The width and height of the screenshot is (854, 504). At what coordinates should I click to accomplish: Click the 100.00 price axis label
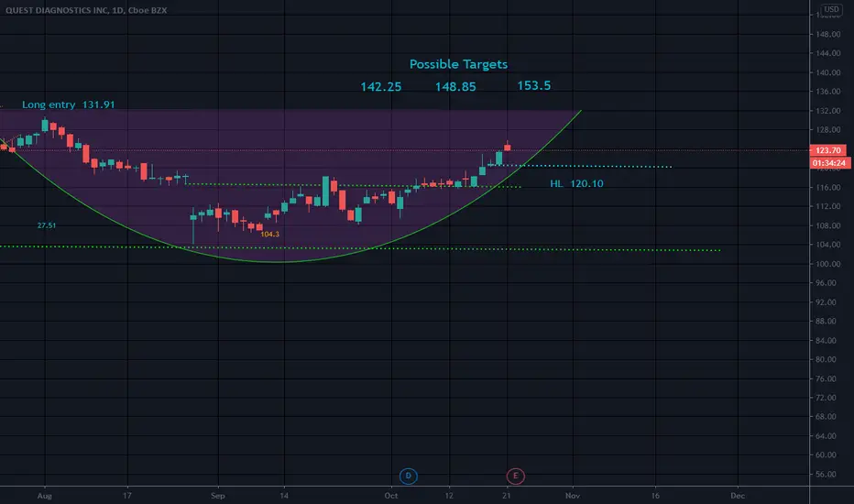click(x=827, y=264)
